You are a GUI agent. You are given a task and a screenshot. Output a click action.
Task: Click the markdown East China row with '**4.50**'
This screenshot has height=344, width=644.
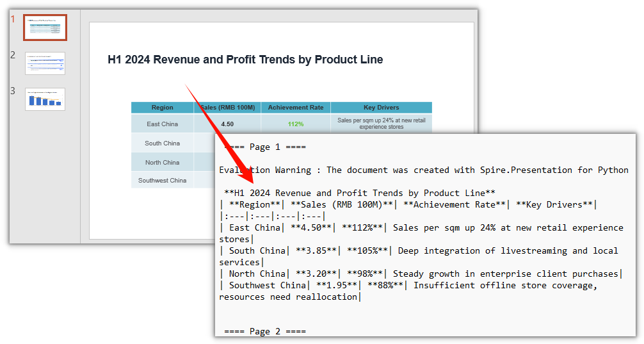421,233
